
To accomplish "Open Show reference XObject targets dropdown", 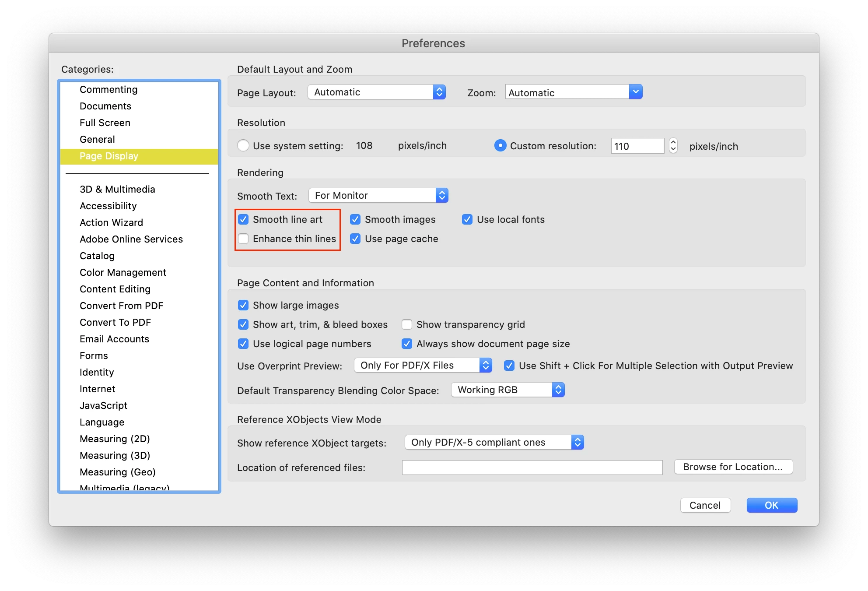I will (494, 442).
